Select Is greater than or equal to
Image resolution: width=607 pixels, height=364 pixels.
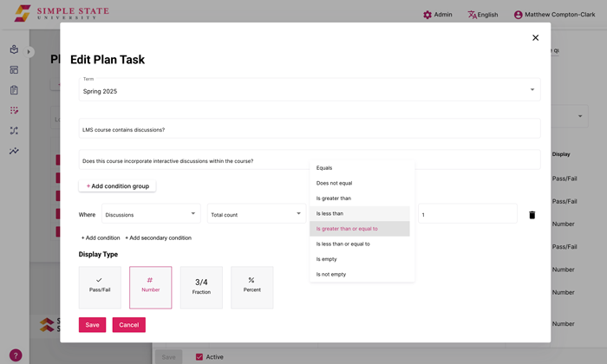(360, 229)
